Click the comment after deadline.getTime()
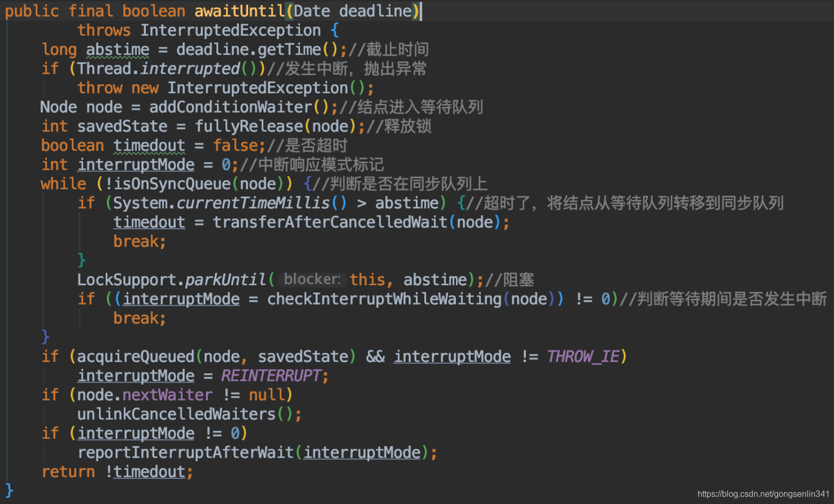 (x=388, y=49)
